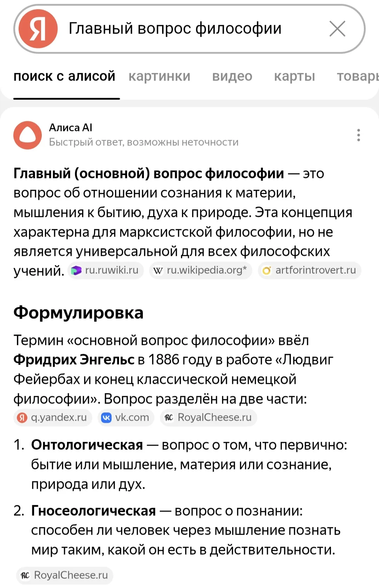
Task: Open the artforintrovert.ru source link
Action: tap(310, 270)
